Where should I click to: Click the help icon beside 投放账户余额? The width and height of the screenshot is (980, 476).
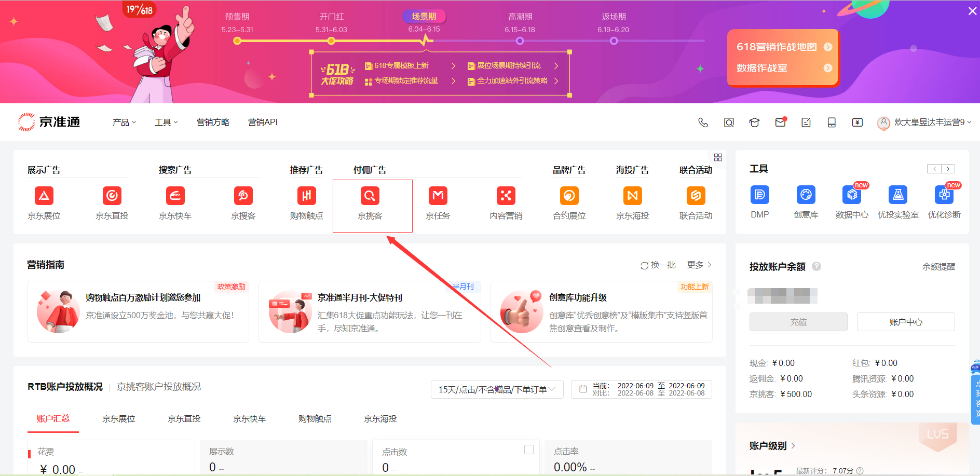pyautogui.click(x=816, y=266)
